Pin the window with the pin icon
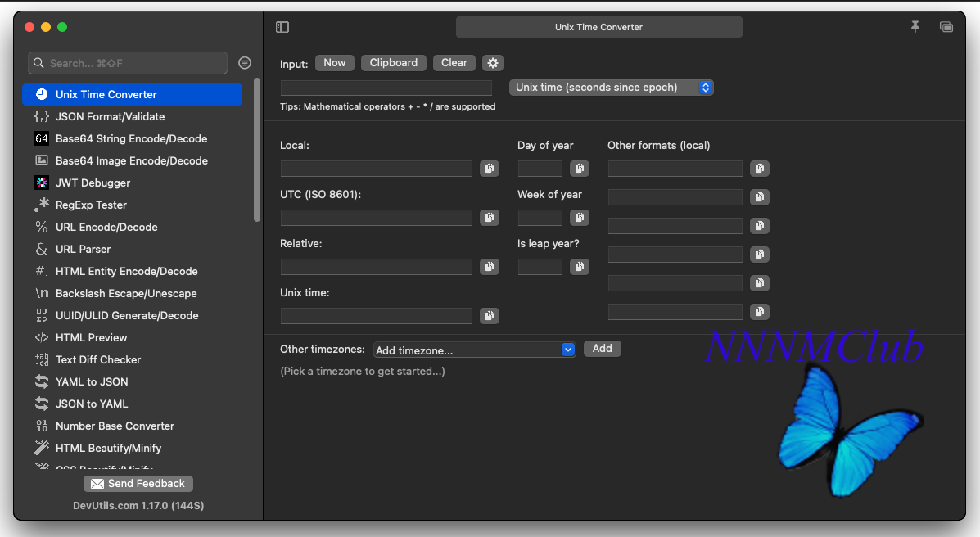Viewport: 980px width, 537px height. point(915,27)
